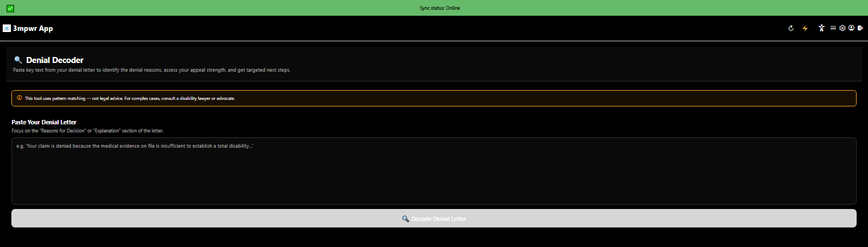Click the 3mpwr App logo image

click(x=7, y=28)
